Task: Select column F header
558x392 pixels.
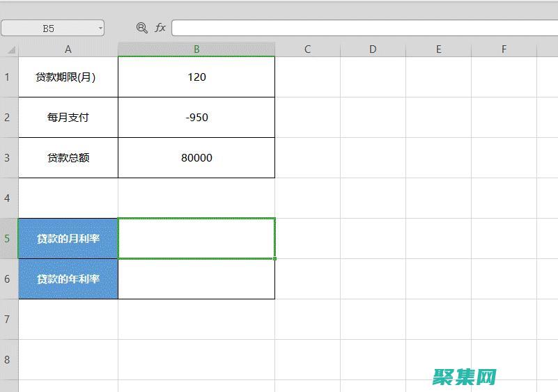Action: click(504, 49)
